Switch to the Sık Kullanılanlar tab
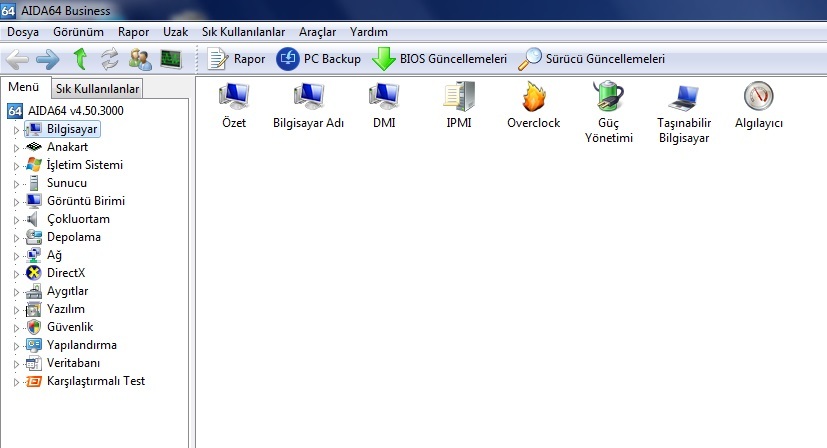 click(98, 89)
